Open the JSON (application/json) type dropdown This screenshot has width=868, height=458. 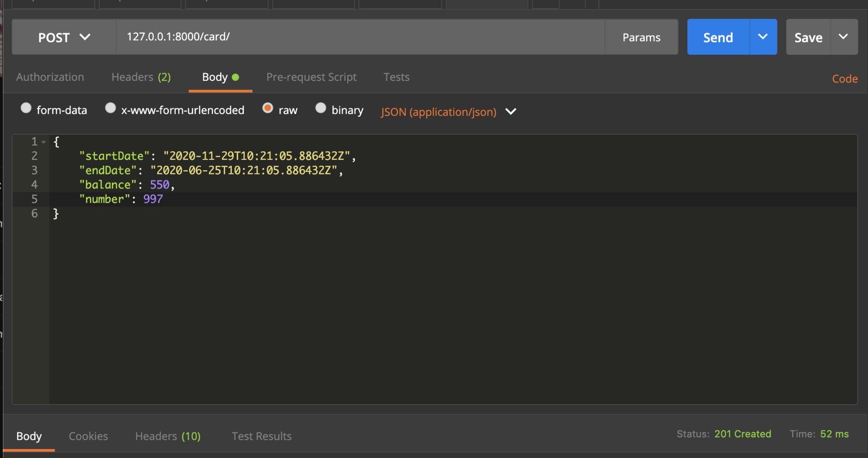click(448, 112)
